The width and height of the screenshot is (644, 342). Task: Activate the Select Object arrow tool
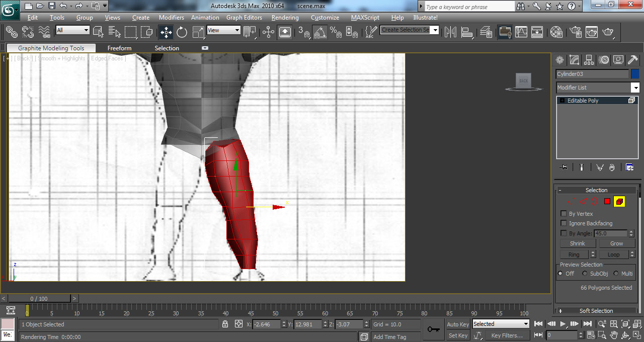98,32
